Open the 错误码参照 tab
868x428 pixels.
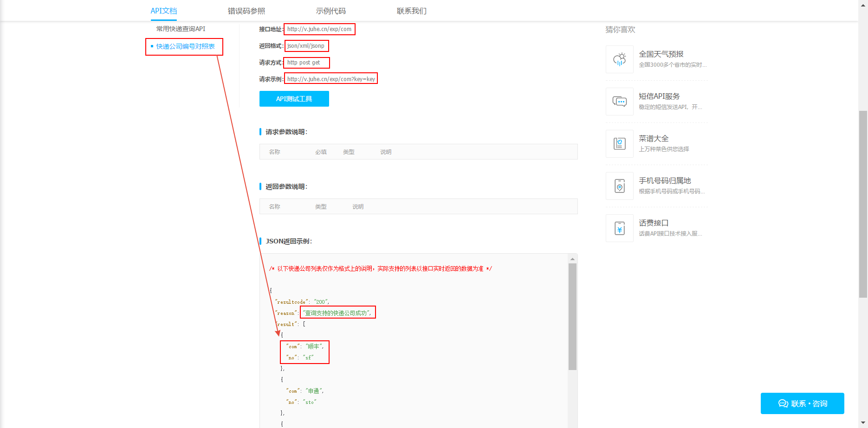pos(246,11)
